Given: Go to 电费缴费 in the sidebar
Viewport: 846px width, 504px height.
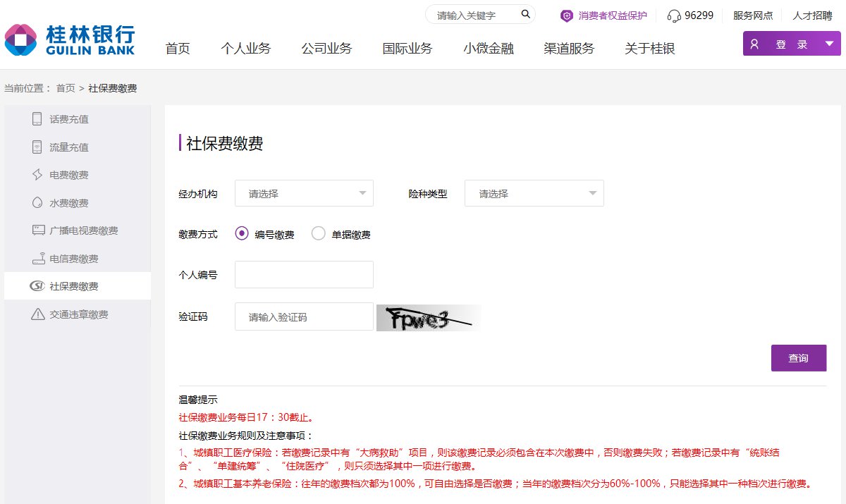Looking at the screenshot, I should coord(69,175).
